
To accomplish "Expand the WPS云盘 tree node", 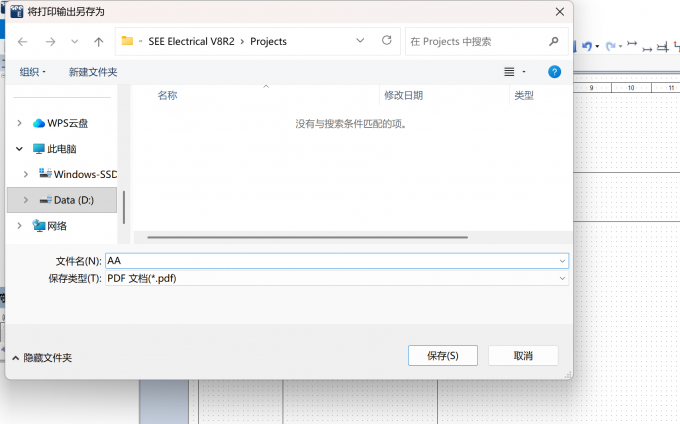I will point(19,123).
